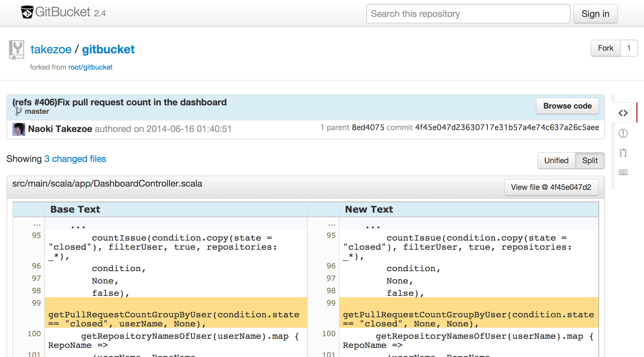
Task: Click line number 98 in Base Text
Action: pyautogui.click(x=36, y=291)
